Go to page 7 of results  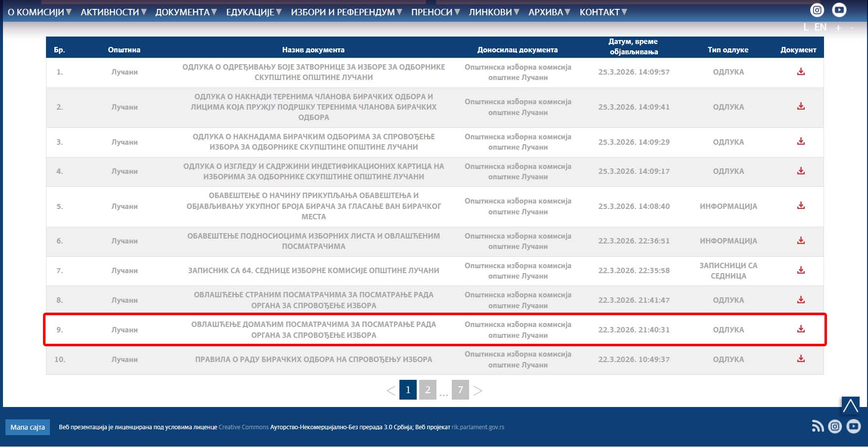tap(460, 390)
